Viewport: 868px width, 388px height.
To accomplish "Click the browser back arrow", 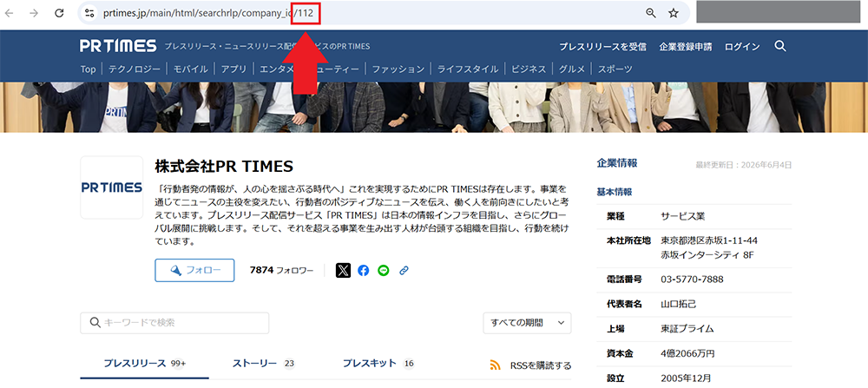I will click(x=10, y=13).
